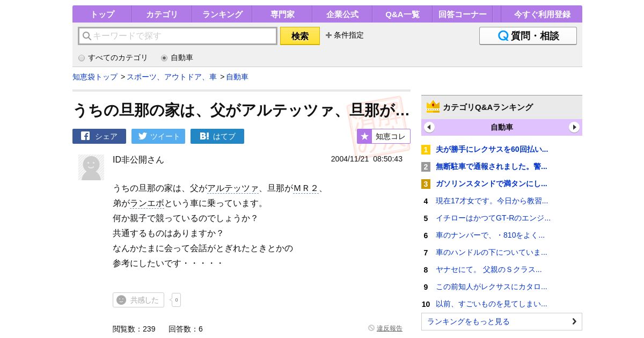Click the bronze rank 3 badge
644x338 pixels.
coord(426,184)
